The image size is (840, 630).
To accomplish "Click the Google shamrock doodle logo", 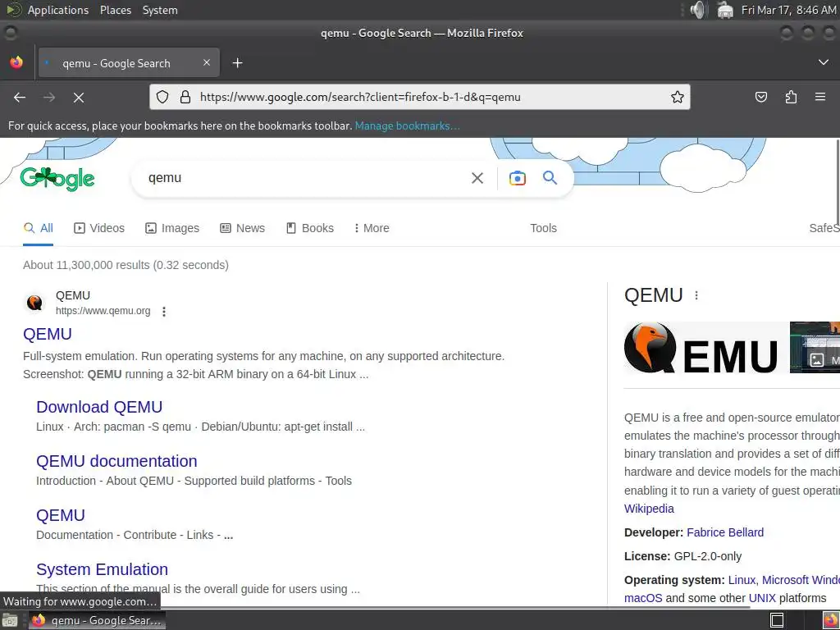I will pos(57,178).
